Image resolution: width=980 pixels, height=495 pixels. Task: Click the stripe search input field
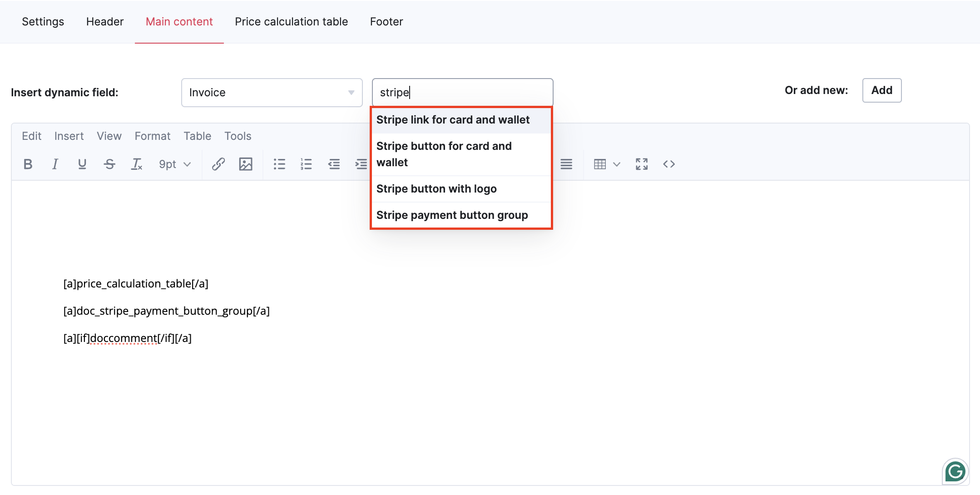(x=462, y=93)
